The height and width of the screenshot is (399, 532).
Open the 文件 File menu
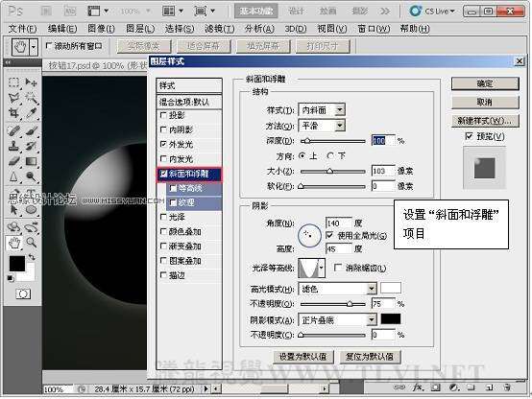[22, 29]
